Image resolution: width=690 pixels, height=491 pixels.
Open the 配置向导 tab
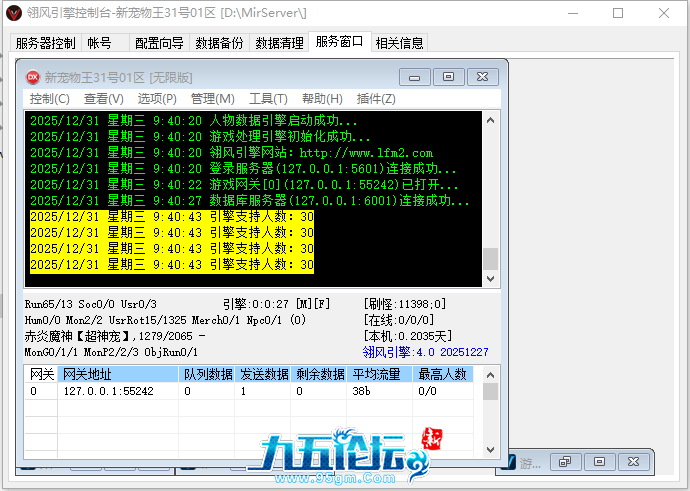coord(159,43)
